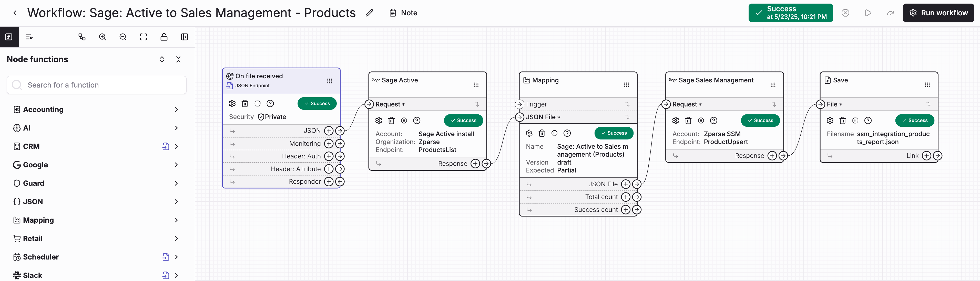Image resolution: width=980 pixels, height=281 pixels.
Task: Add a node from the JSON output plus
Action: coord(329,131)
